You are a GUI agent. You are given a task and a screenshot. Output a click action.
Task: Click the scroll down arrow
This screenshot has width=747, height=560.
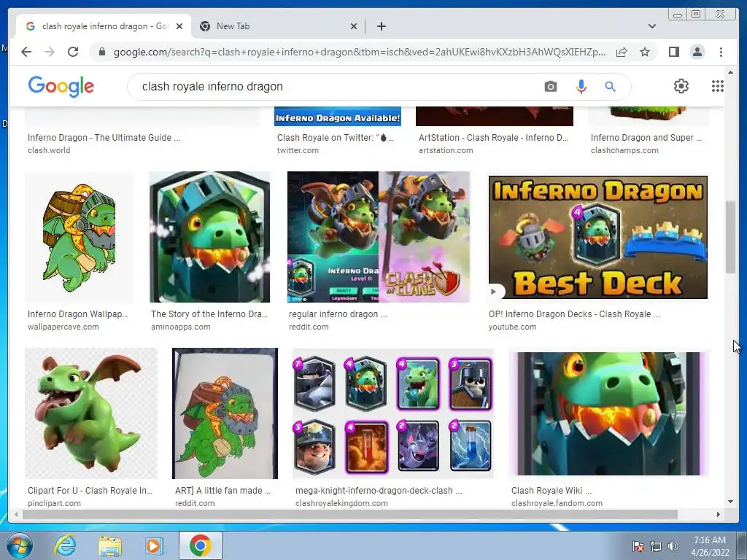(x=730, y=502)
